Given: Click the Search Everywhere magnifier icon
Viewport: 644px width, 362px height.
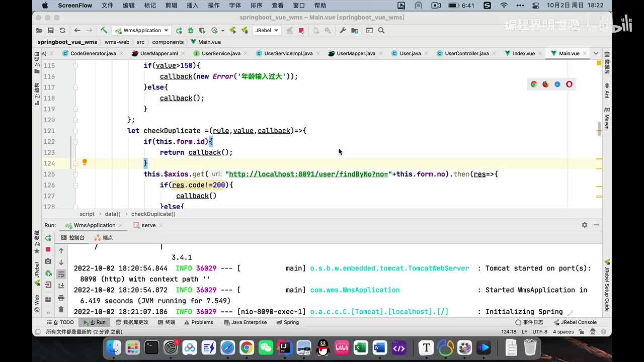Looking at the screenshot, I should coord(381,31).
